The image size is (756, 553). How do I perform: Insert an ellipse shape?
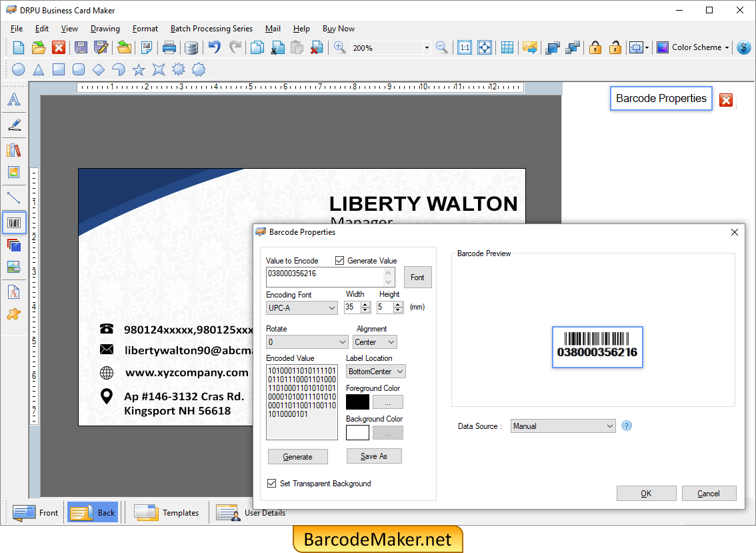click(18, 69)
